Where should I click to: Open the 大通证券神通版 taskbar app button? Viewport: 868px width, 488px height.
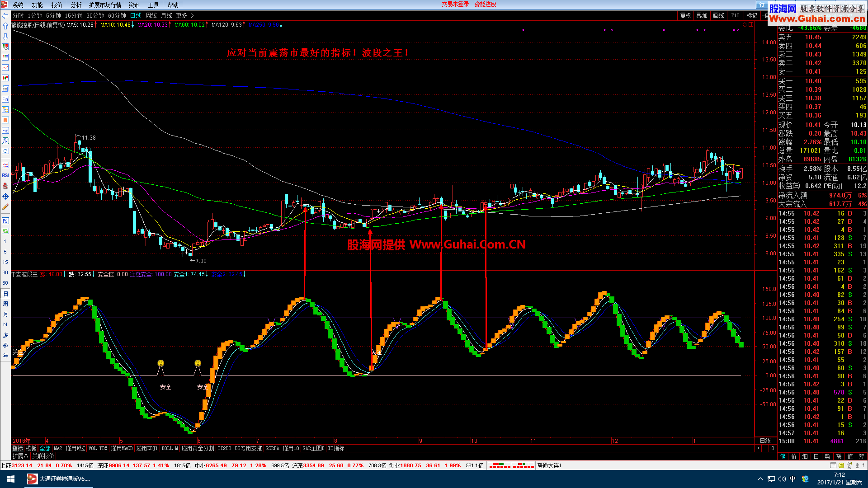click(x=59, y=479)
